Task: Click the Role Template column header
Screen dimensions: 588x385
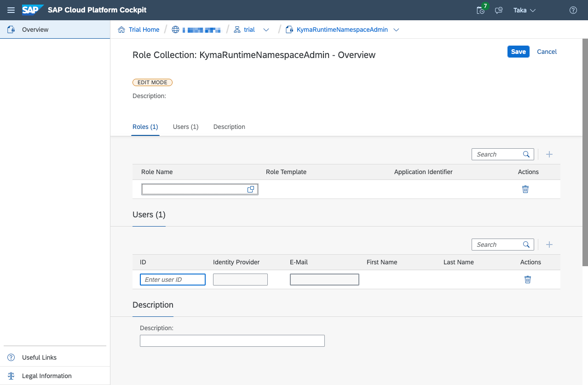Action: pos(286,172)
